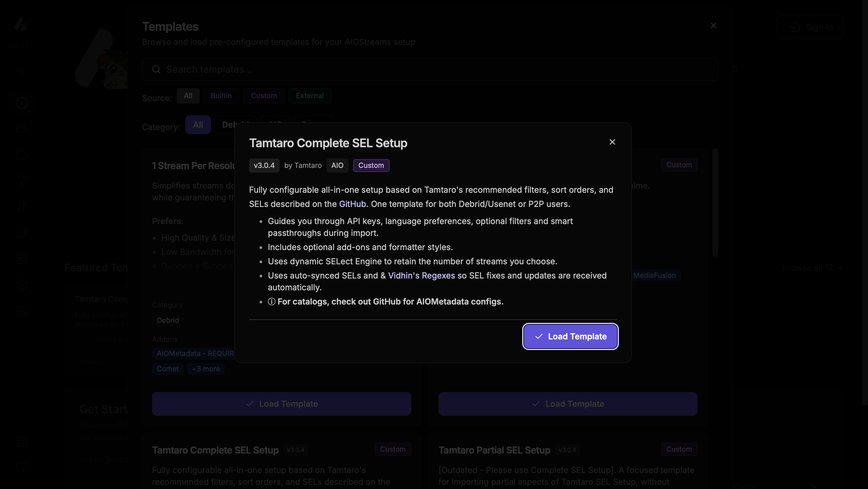Select the All source filter
This screenshot has height=489, width=868.
pos(188,96)
